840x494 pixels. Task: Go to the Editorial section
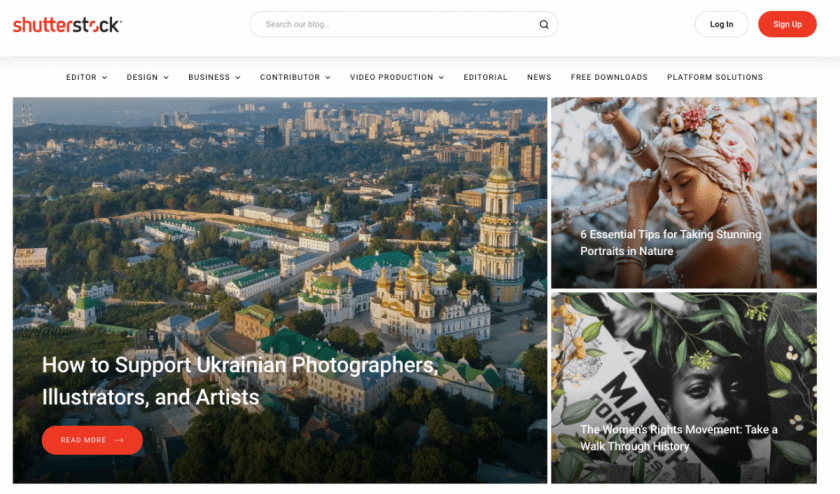[485, 77]
